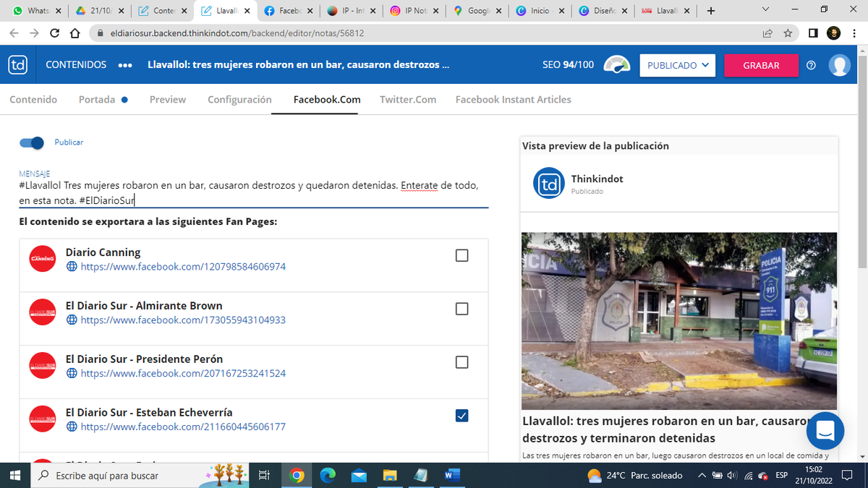Open the help question mark icon
This screenshot has height=488, width=868.
click(x=811, y=65)
